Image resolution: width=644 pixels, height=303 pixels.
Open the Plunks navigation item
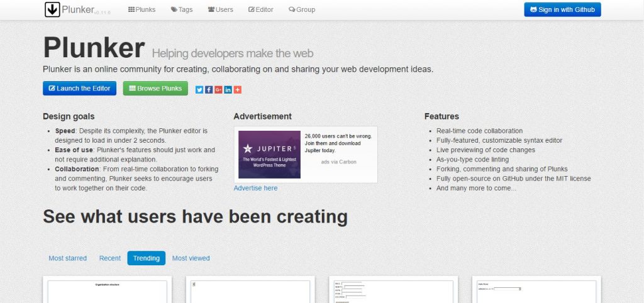tap(142, 9)
